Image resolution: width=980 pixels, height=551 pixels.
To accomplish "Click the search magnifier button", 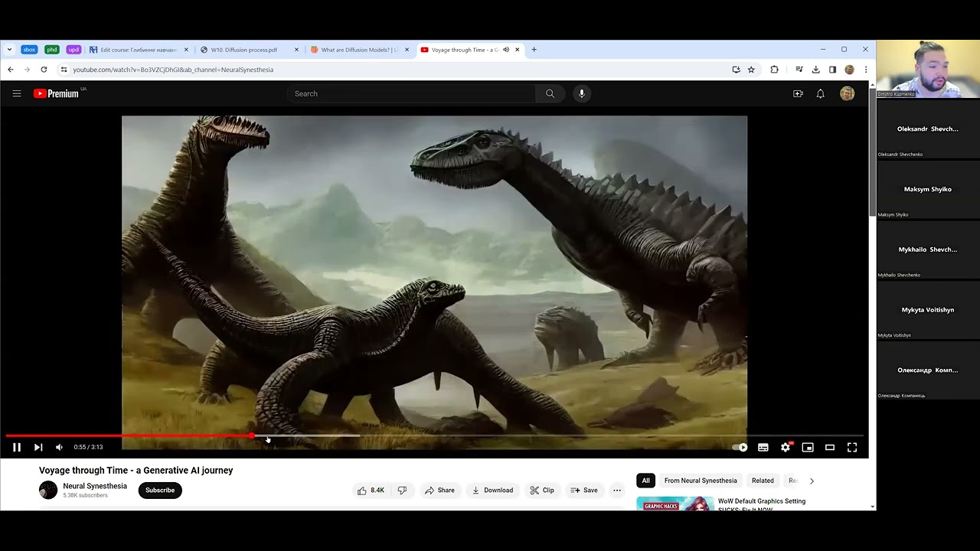I will click(550, 93).
